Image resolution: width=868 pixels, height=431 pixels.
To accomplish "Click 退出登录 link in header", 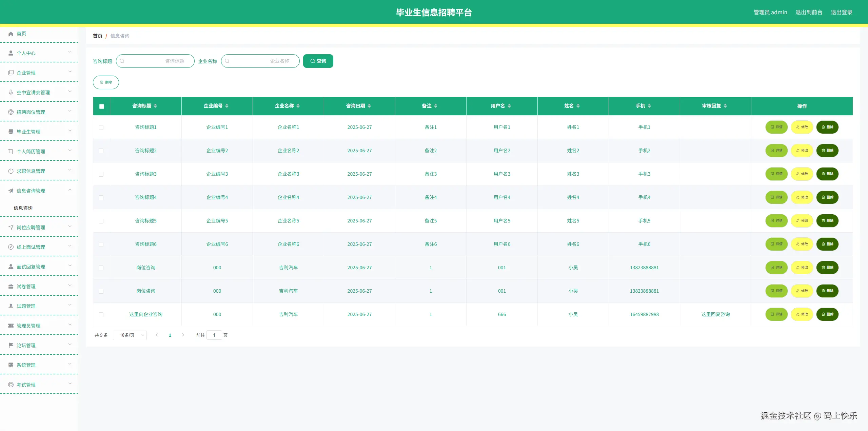I will pyautogui.click(x=841, y=12).
